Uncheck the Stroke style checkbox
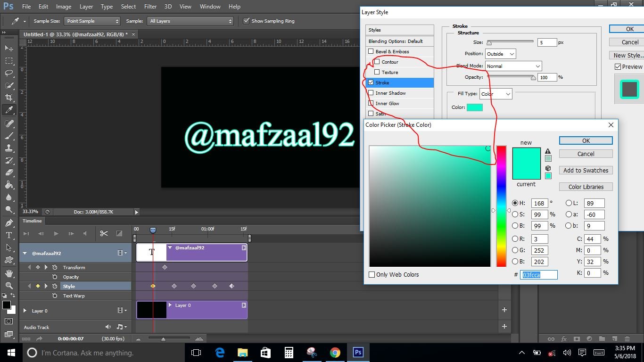 [371, 82]
